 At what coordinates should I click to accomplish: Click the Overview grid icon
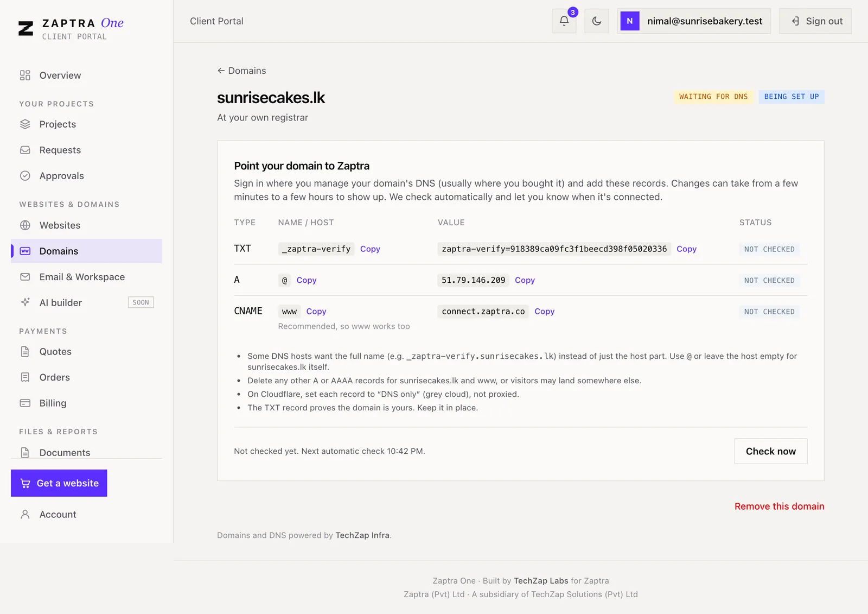coord(25,75)
